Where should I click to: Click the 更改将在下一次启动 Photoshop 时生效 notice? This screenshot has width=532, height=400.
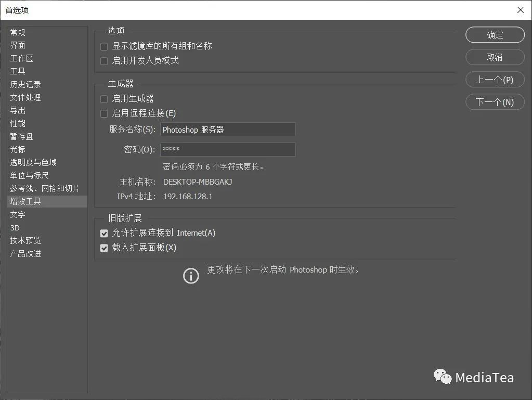[283, 270]
